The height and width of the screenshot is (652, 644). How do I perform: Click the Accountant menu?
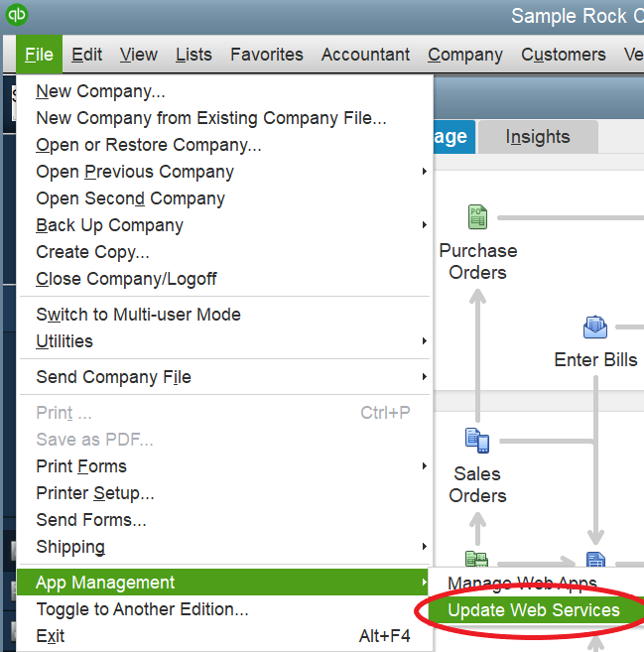click(365, 55)
